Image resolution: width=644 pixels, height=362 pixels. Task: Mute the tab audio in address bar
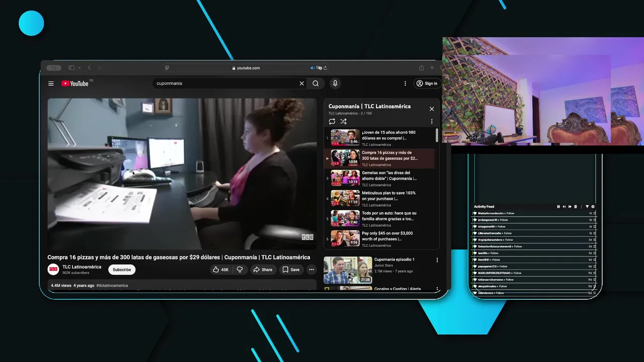pyautogui.click(x=312, y=68)
